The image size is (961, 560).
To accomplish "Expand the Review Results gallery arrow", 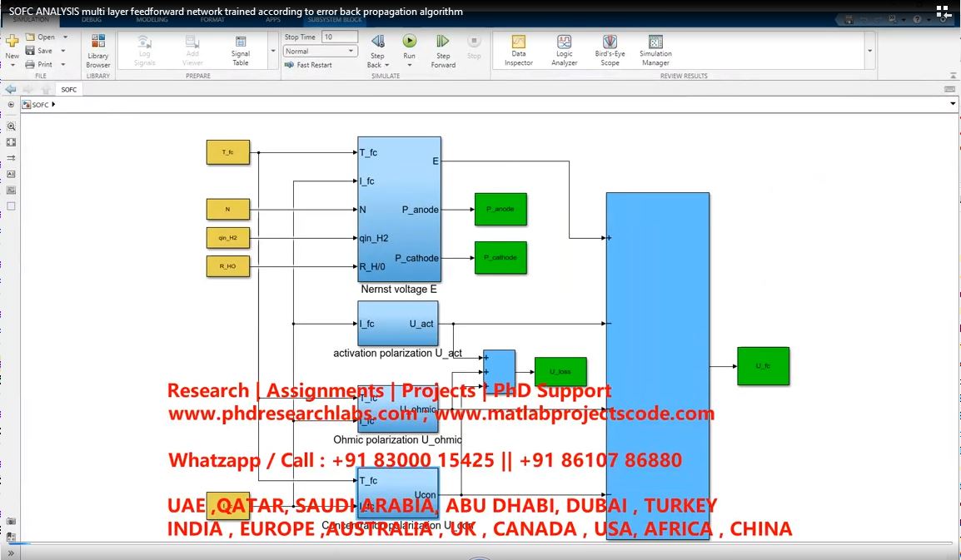I will click(869, 51).
